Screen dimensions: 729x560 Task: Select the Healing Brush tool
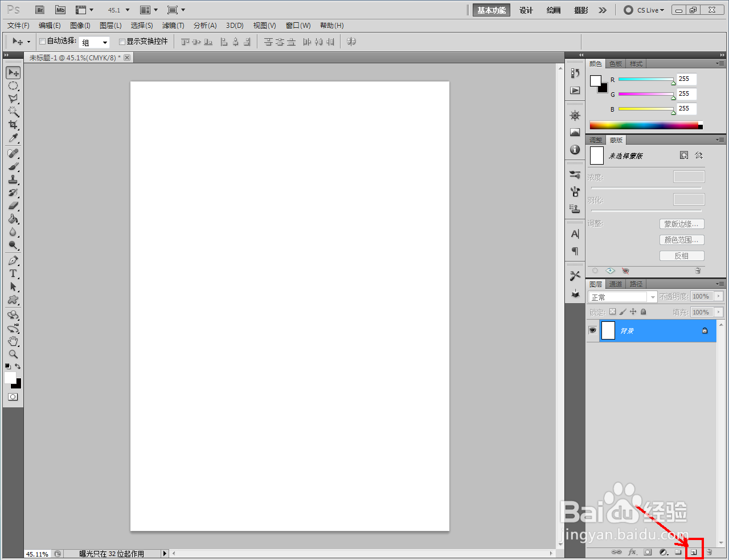click(x=13, y=153)
